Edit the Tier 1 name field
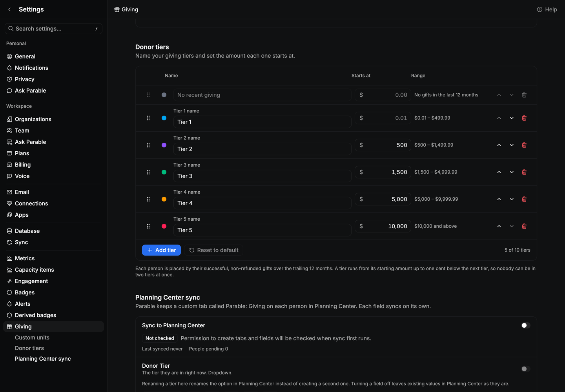Screen dimensions: 565x392 tap(262, 122)
